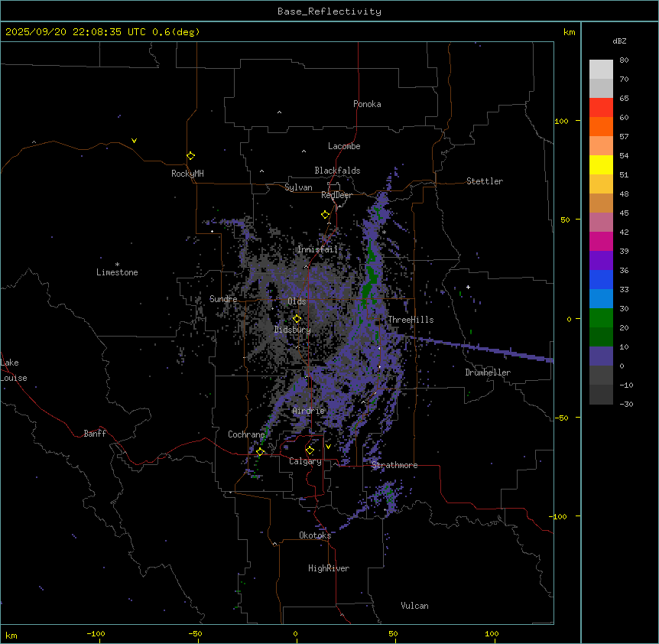Click the Vulcan label near the bottom

pyautogui.click(x=414, y=606)
